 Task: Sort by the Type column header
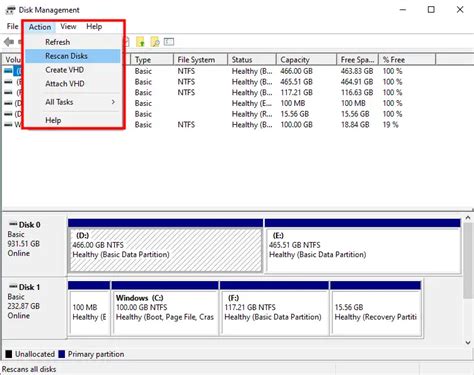[152, 60]
